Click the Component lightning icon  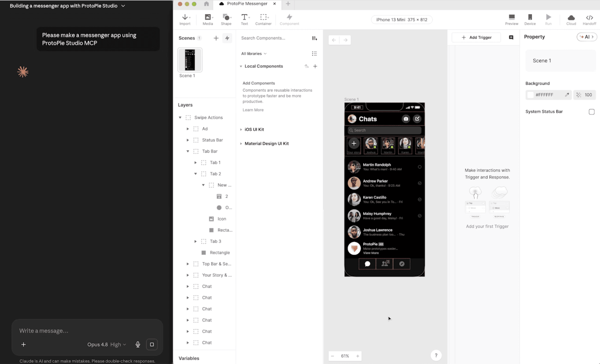(x=289, y=17)
